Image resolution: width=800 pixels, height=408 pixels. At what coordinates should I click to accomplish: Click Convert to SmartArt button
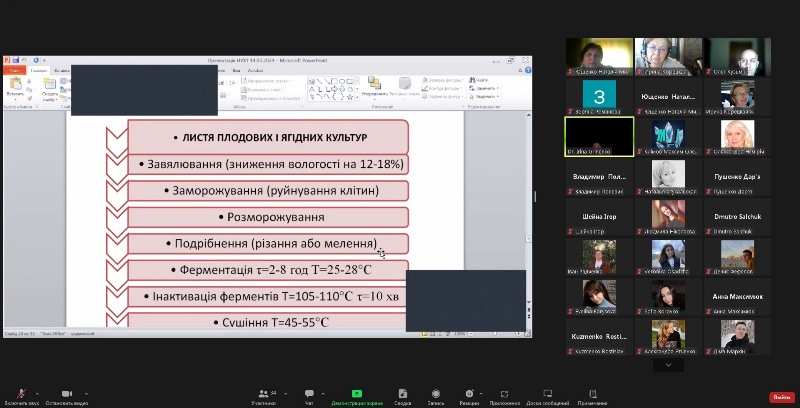pyautogui.click(x=270, y=98)
